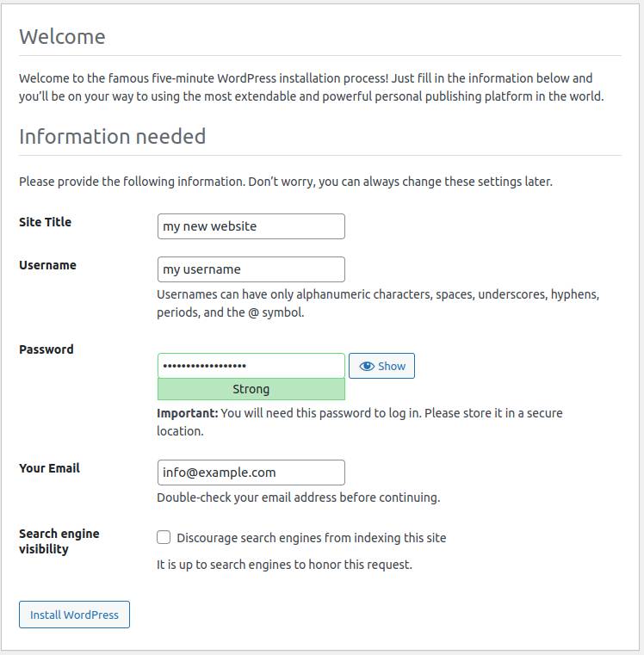The height and width of the screenshot is (655, 644).
Task: Click the 'Important:' password notice text
Action: click(x=360, y=422)
